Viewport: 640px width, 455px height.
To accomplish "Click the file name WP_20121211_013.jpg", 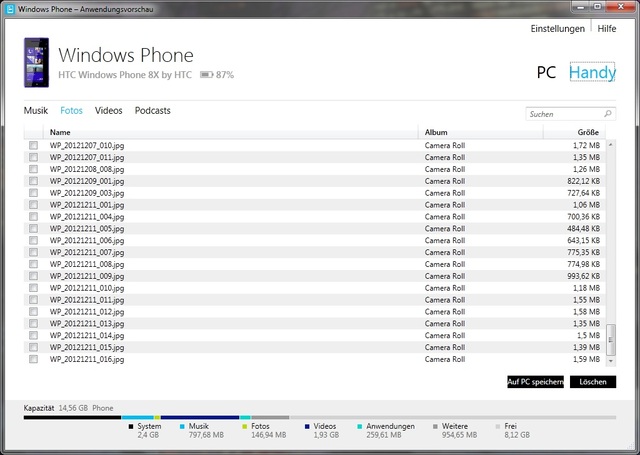I will coord(87,323).
